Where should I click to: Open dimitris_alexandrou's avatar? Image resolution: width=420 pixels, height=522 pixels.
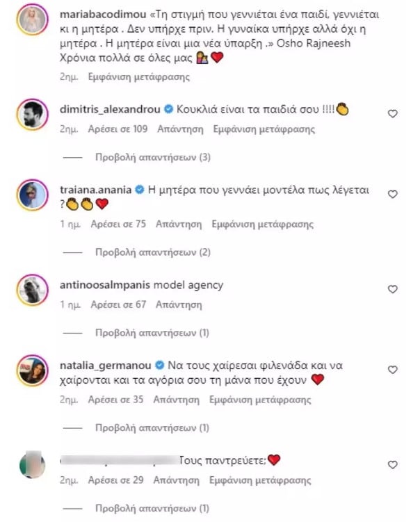(32, 114)
